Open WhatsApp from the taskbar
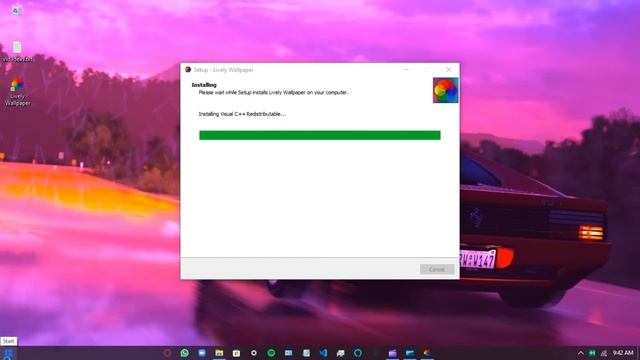The image size is (640, 360). pyautogui.click(x=184, y=353)
